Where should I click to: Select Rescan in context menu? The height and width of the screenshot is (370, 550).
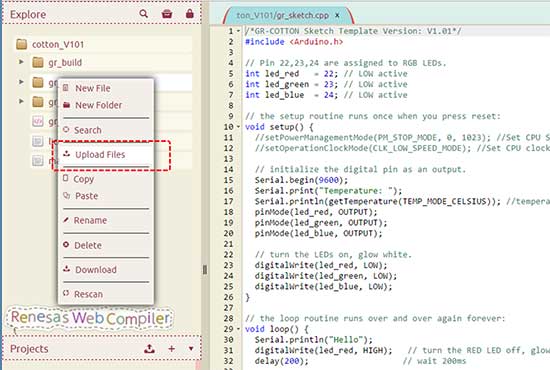106,294
